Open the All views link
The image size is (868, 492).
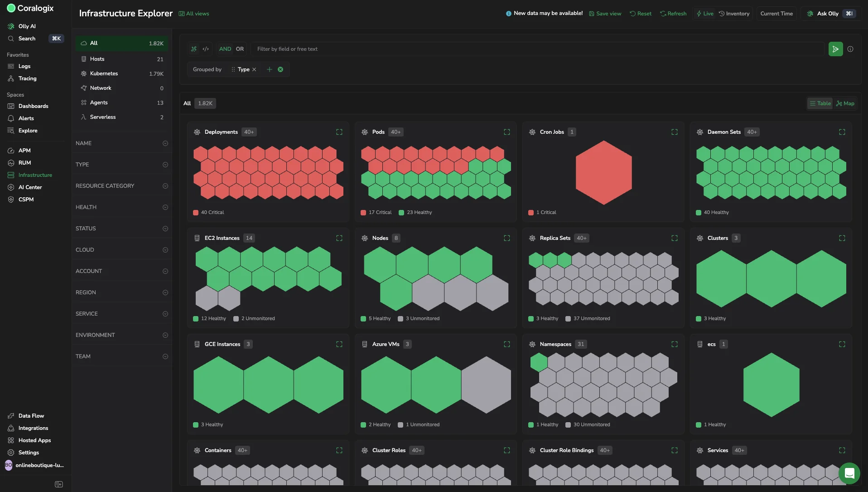(194, 14)
